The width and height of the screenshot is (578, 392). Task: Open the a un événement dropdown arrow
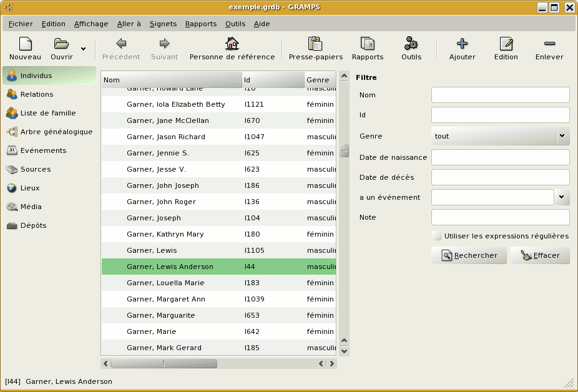click(x=562, y=197)
